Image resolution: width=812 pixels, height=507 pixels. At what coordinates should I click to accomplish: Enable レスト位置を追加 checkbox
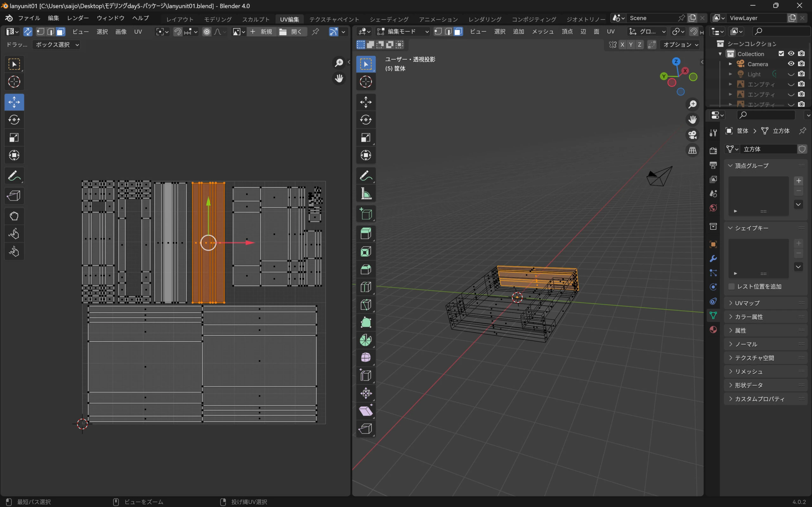731,286
